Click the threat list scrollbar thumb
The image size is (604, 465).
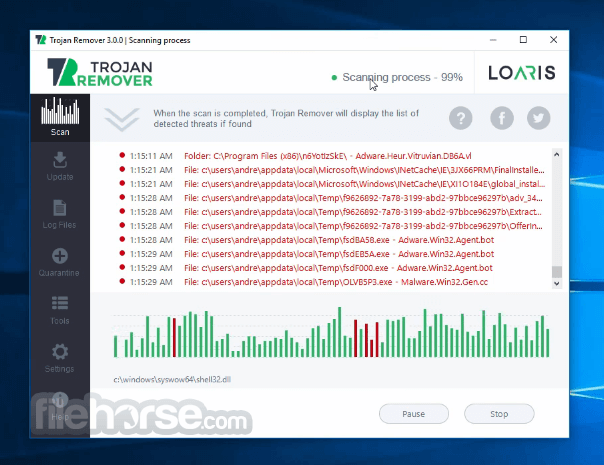click(x=557, y=272)
